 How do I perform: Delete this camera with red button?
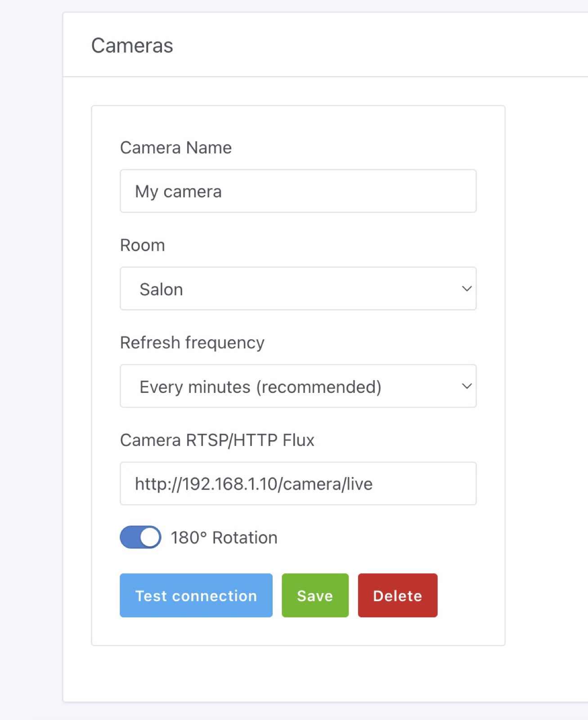click(x=397, y=595)
